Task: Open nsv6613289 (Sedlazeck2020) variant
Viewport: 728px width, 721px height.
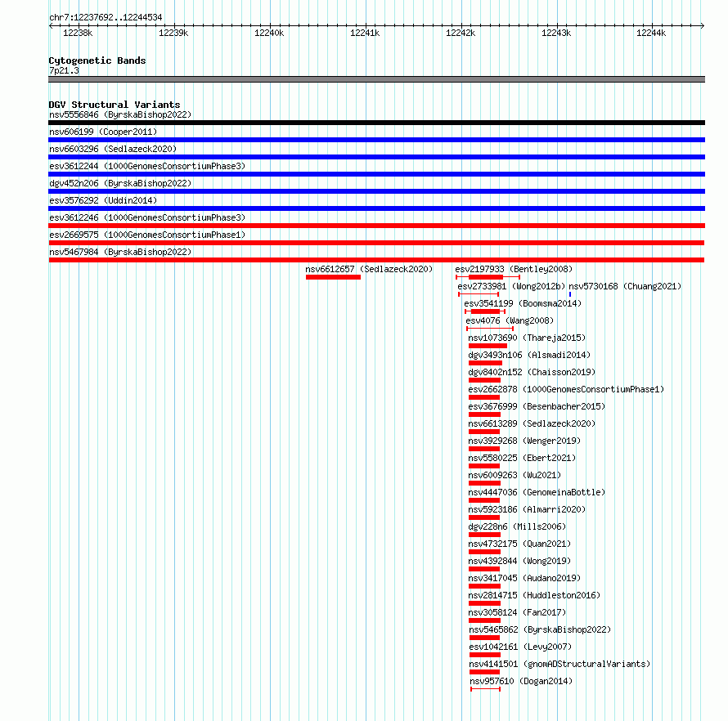Action: (x=532, y=423)
